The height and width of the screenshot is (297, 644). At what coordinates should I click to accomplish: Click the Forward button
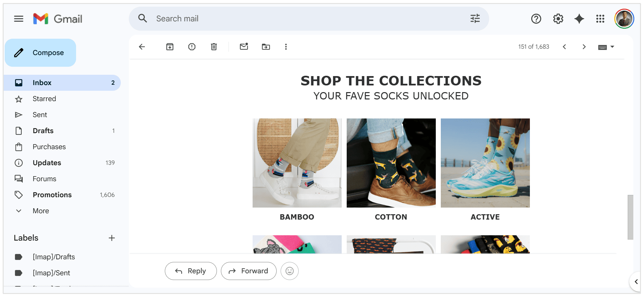[x=249, y=271]
